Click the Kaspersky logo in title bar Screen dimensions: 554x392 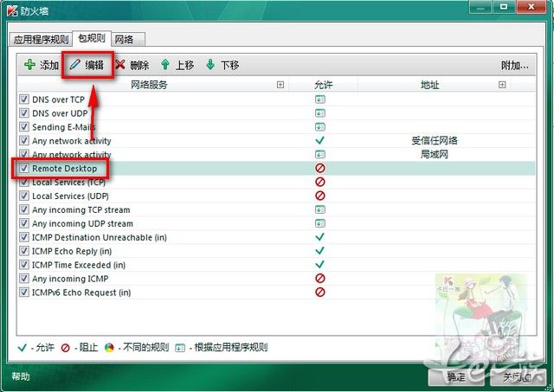coord(12,10)
